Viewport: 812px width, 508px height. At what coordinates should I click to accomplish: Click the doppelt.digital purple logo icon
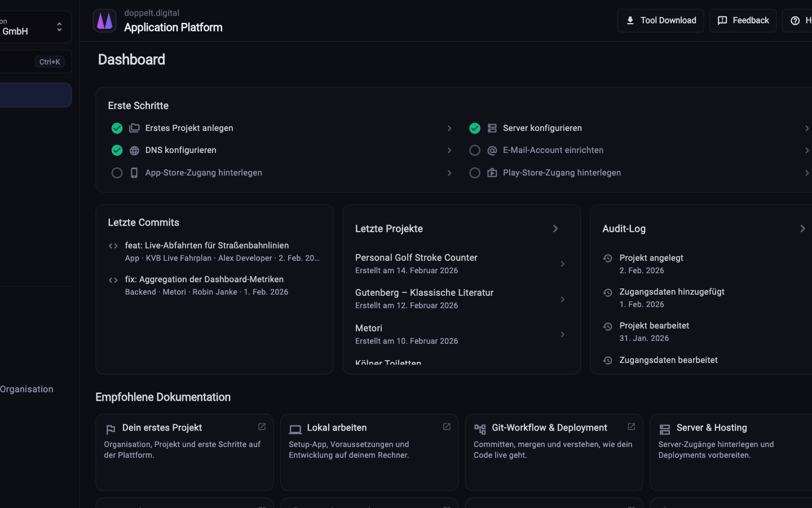click(x=104, y=21)
